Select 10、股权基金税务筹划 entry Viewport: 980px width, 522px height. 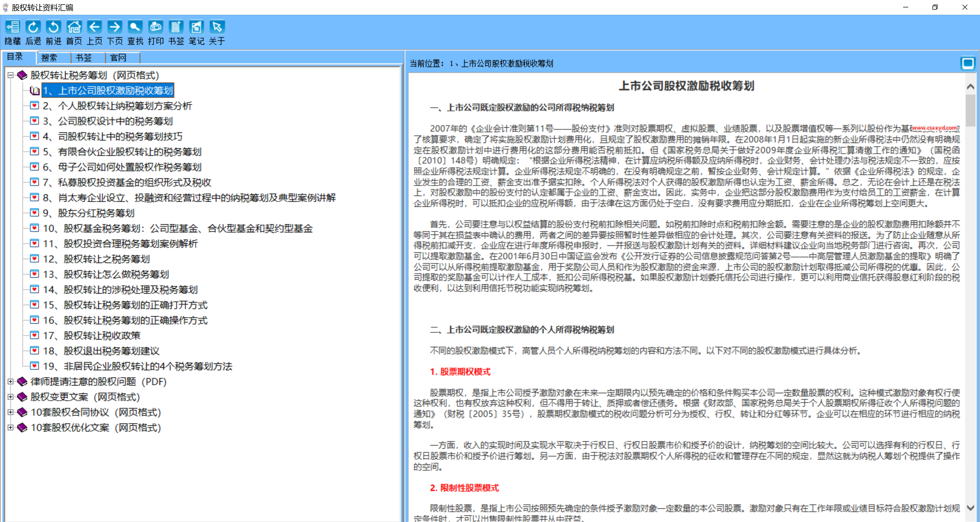[178, 228]
